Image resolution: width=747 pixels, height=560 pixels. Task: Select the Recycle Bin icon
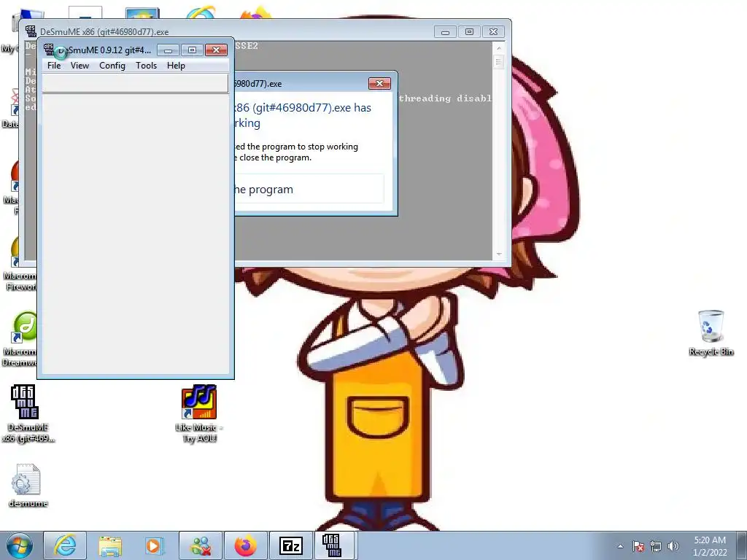point(711,332)
